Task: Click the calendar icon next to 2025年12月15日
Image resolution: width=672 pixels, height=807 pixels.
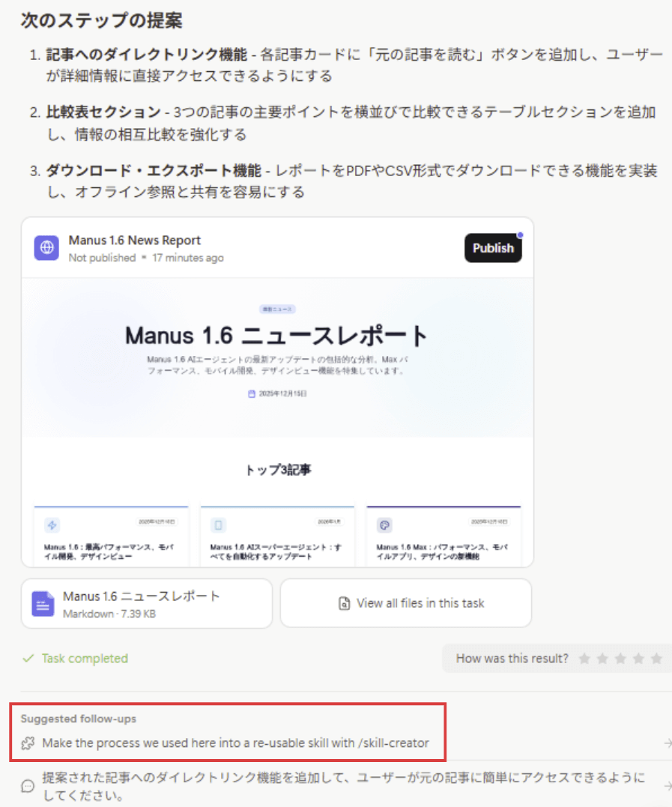Action: 252,393
